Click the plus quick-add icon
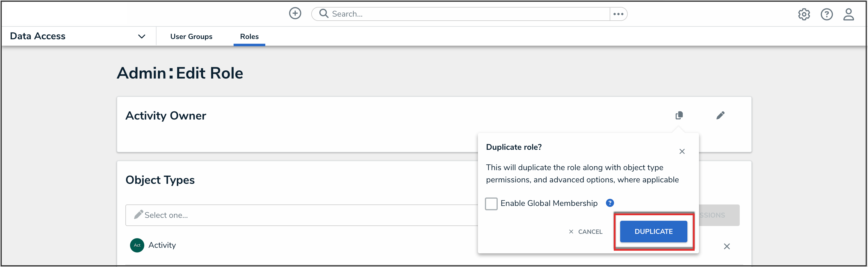This screenshot has height=267, width=868. 295,13
